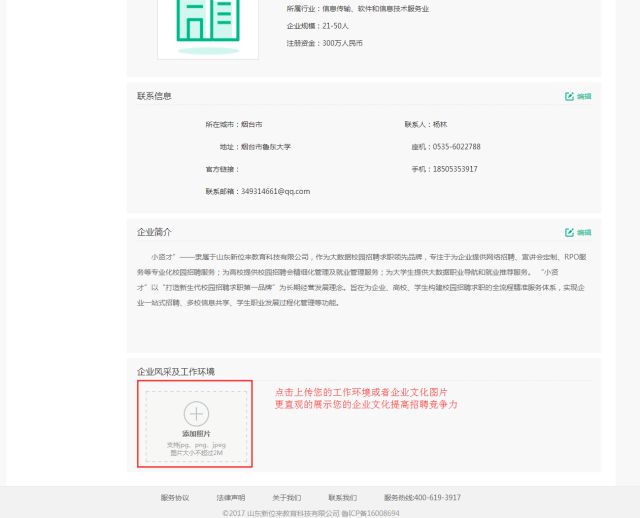Click the ICP record number in footer
The width and height of the screenshot is (640, 518).
(371, 513)
